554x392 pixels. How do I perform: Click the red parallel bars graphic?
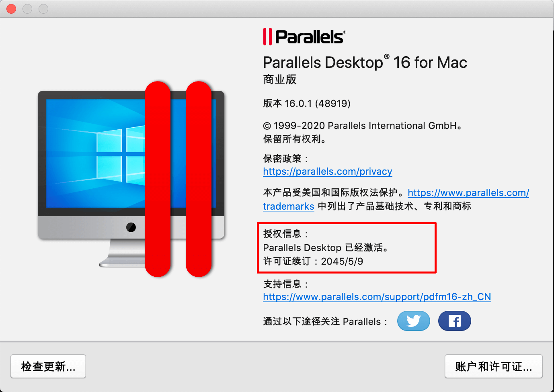pos(178,179)
